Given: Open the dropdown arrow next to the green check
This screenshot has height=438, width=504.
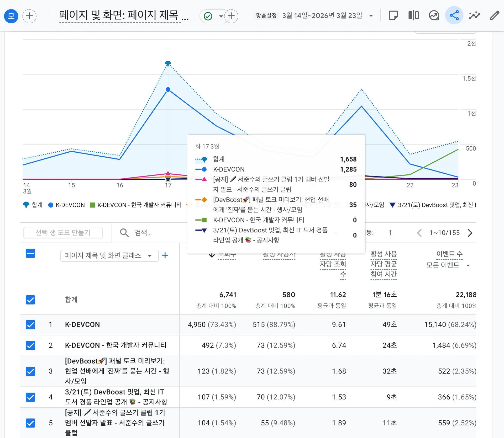Looking at the screenshot, I should pos(221,16).
